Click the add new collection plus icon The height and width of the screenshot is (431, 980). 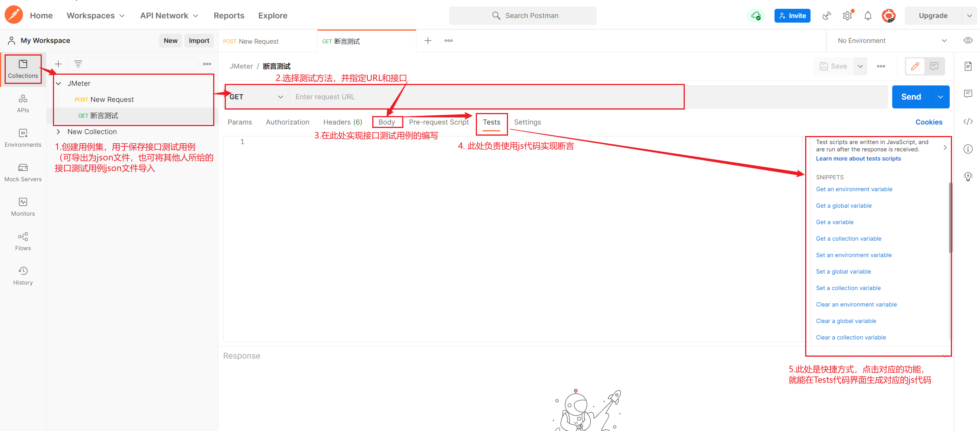click(x=58, y=64)
